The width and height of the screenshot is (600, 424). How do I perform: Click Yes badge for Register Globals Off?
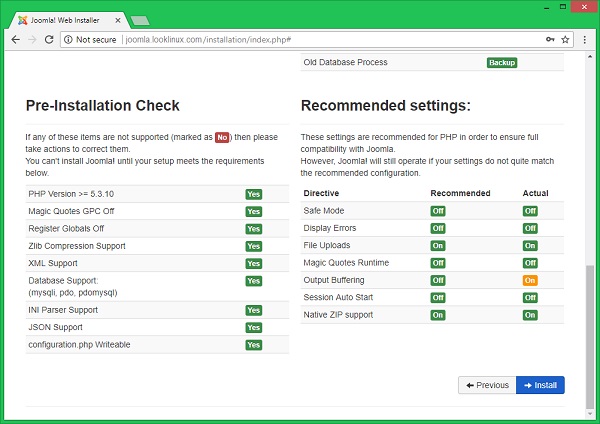(254, 229)
